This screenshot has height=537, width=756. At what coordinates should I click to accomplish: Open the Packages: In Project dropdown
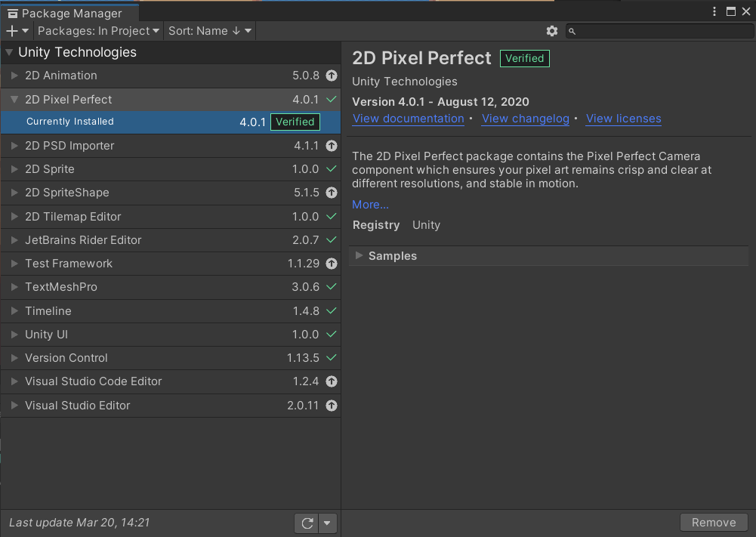pyautogui.click(x=98, y=31)
